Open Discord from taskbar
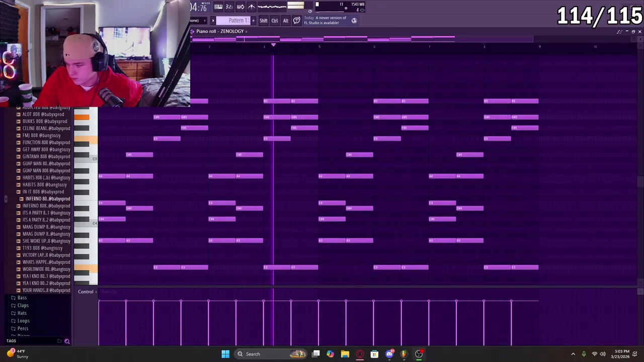The height and width of the screenshot is (362, 644). coord(389,354)
